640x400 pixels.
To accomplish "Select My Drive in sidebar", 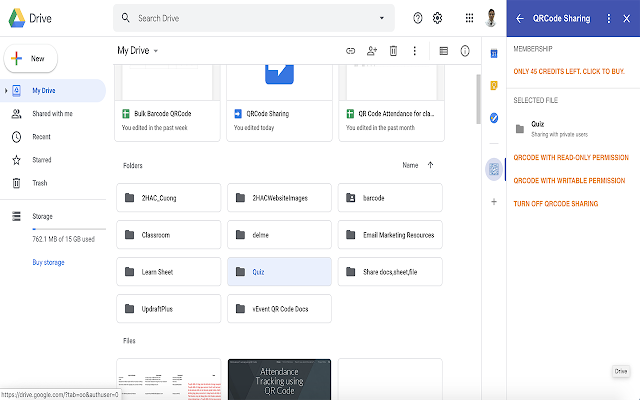I will tap(53, 91).
